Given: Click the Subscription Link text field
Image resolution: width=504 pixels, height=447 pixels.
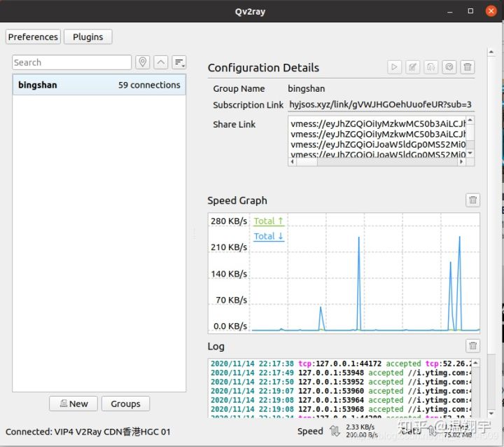Looking at the screenshot, I should pos(381,104).
